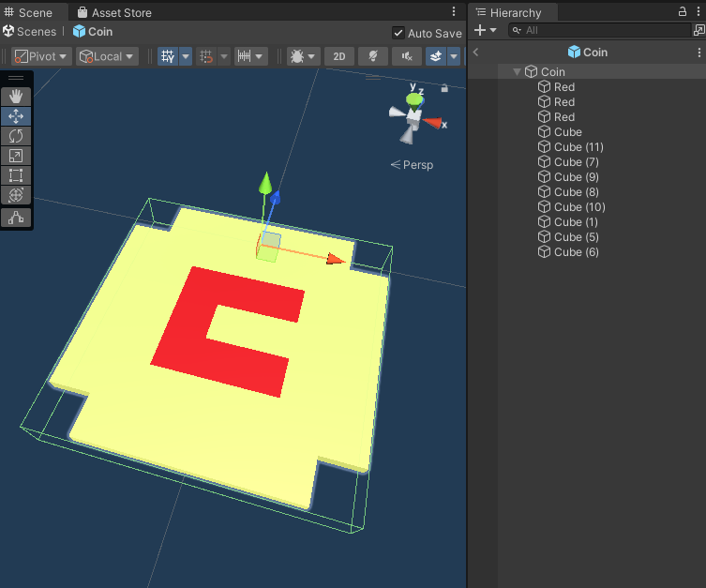Switch to the Asset Store tab

pyautogui.click(x=114, y=12)
